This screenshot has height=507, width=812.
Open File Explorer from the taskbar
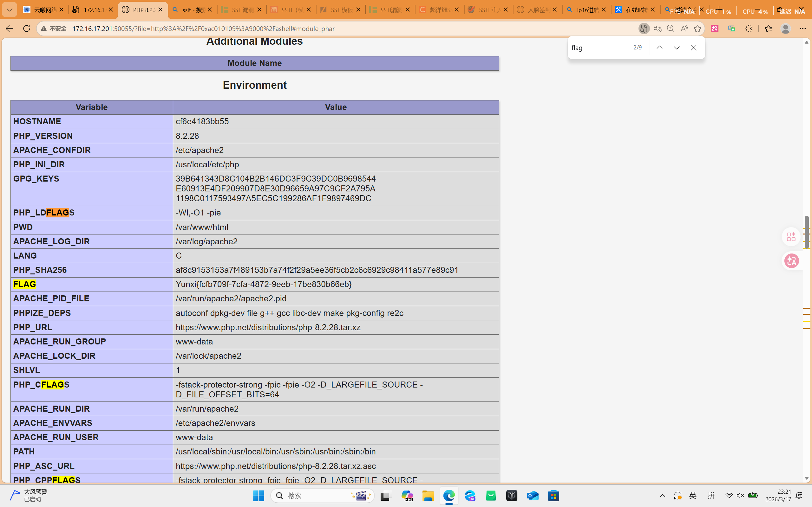coord(428,496)
